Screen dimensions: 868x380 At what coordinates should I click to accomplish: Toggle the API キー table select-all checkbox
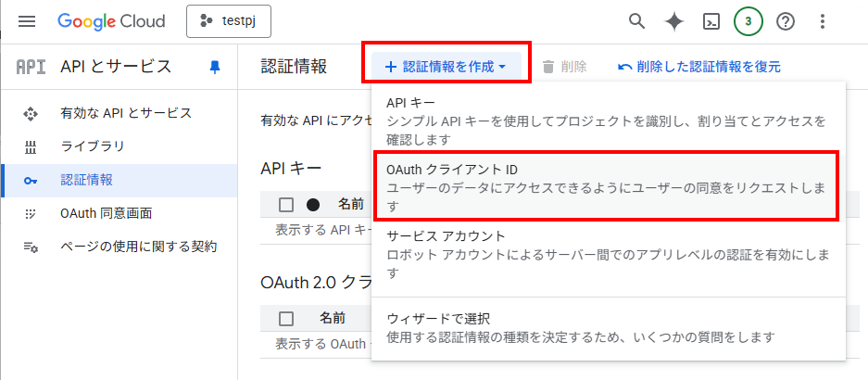286,204
